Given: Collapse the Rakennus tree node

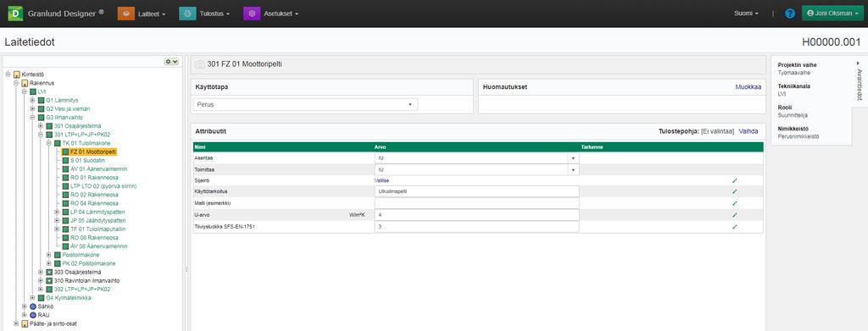Looking at the screenshot, I should (x=16, y=83).
